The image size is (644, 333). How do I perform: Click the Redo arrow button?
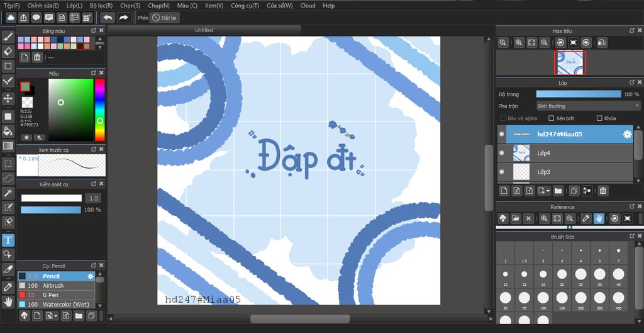pyautogui.click(x=124, y=18)
